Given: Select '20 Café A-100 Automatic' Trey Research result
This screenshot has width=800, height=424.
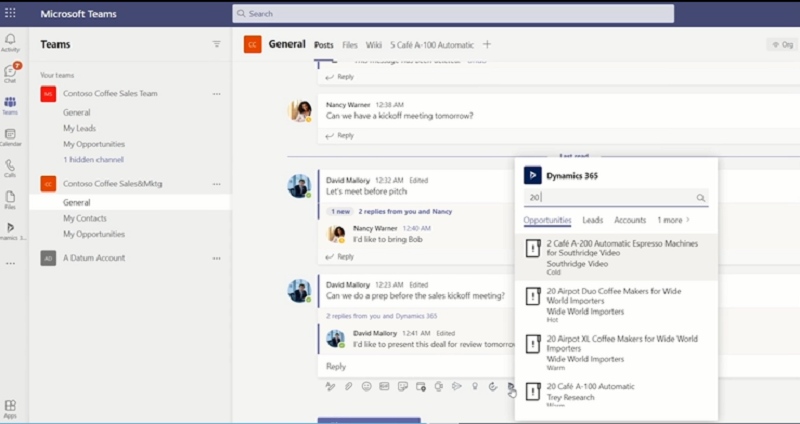Looking at the screenshot, I should [x=616, y=394].
